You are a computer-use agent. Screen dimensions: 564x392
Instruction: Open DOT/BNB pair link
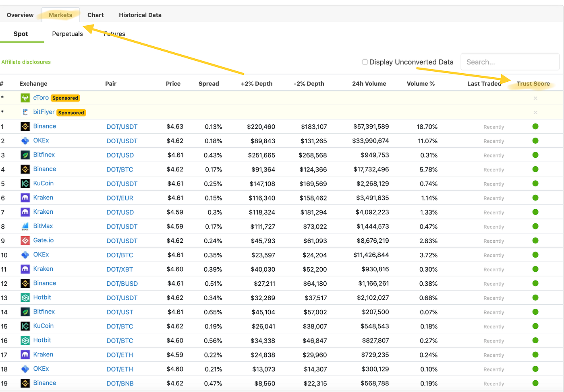point(120,384)
